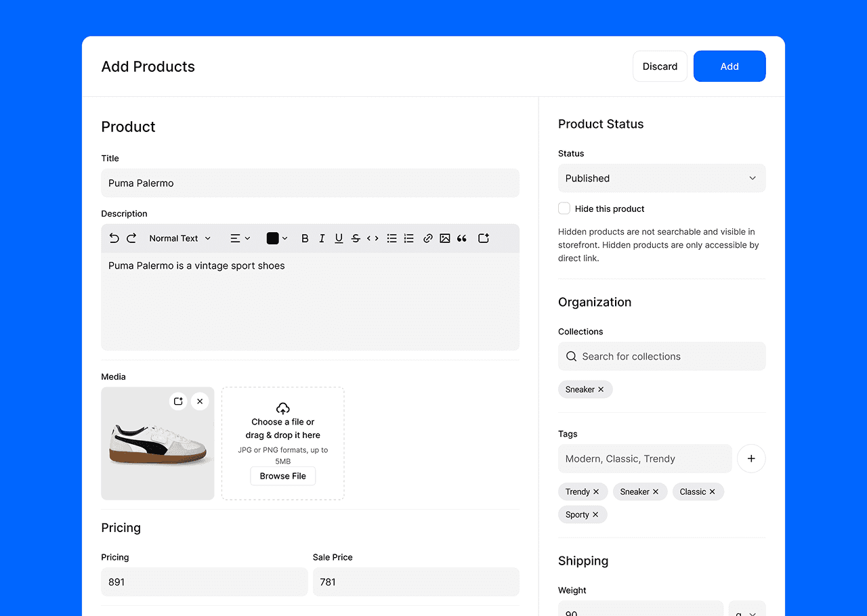Open the weight unit dropdown
Image resolution: width=867 pixels, height=616 pixels.
747,609
